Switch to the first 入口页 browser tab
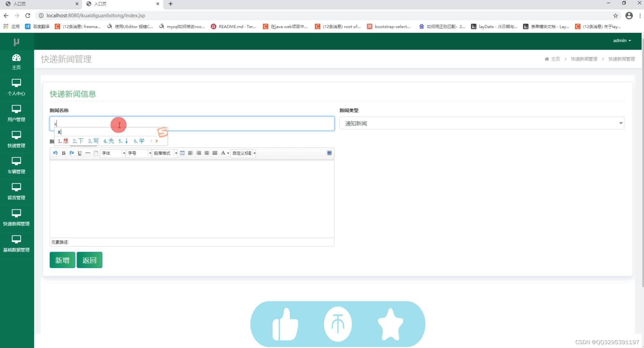This screenshot has height=348, width=644. 40,4
